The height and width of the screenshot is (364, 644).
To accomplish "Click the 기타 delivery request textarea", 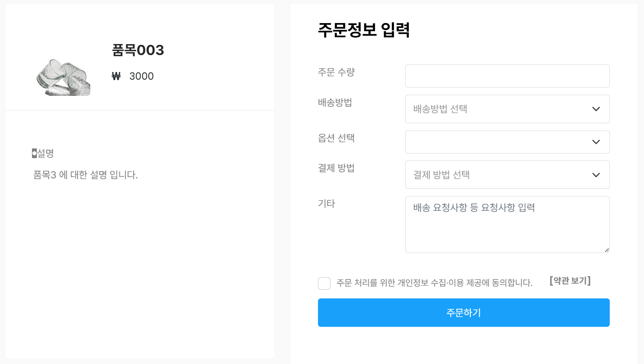I will (x=507, y=224).
